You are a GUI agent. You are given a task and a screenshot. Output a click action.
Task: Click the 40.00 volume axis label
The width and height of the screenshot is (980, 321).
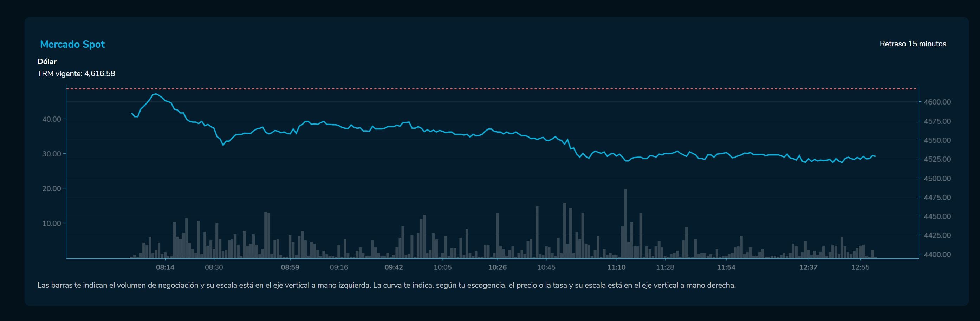tap(51, 119)
